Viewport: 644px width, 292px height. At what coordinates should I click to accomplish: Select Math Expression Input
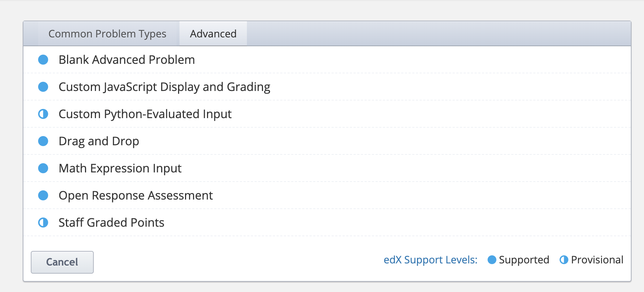(327, 168)
